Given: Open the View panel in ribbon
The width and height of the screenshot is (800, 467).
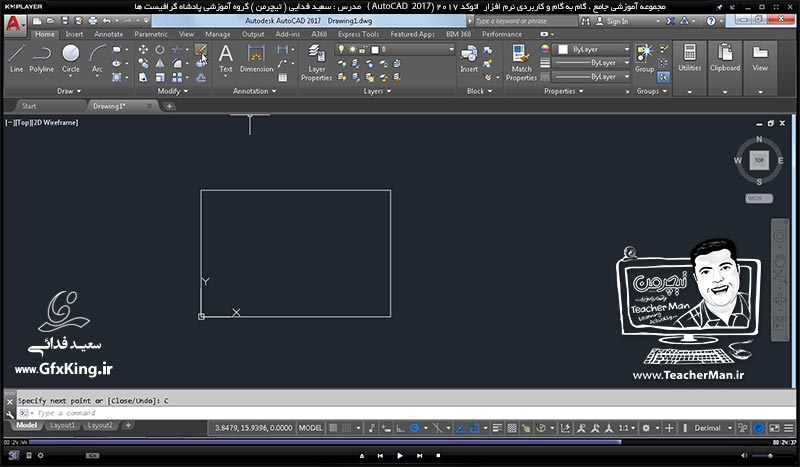Looking at the screenshot, I should [x=760, y=68].
